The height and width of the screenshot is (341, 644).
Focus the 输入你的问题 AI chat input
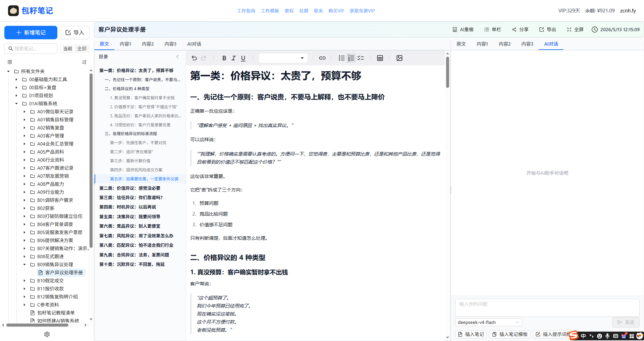[x=547, y=307]
